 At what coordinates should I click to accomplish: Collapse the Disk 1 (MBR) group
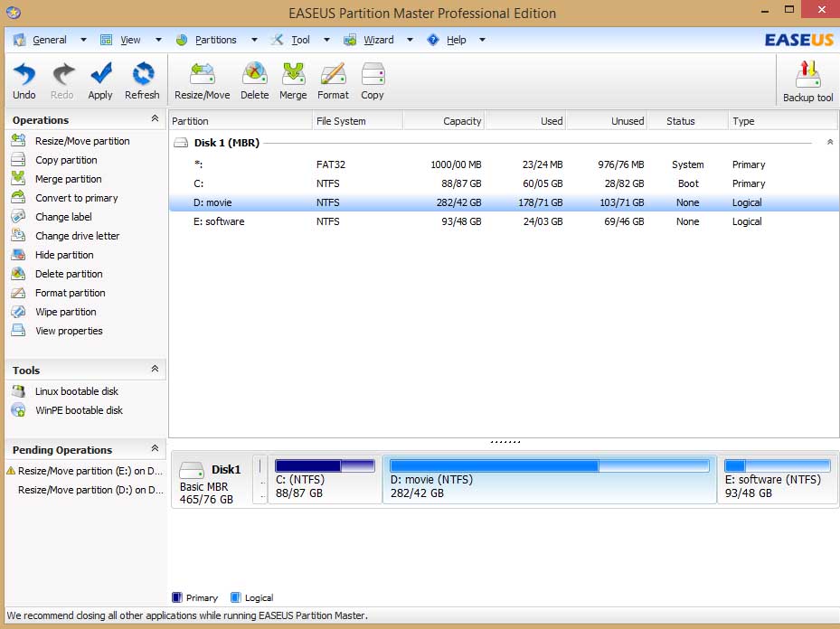[829, 143]
